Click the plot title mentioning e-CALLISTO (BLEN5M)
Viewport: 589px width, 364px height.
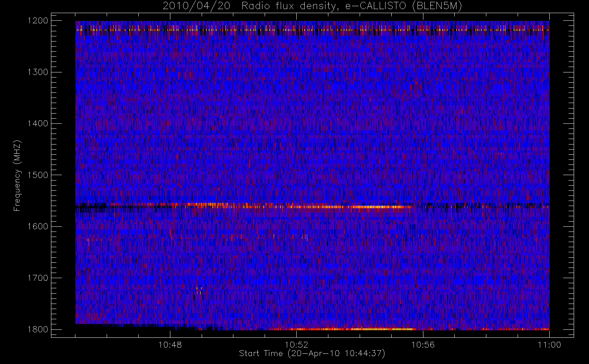click(312, 6)
